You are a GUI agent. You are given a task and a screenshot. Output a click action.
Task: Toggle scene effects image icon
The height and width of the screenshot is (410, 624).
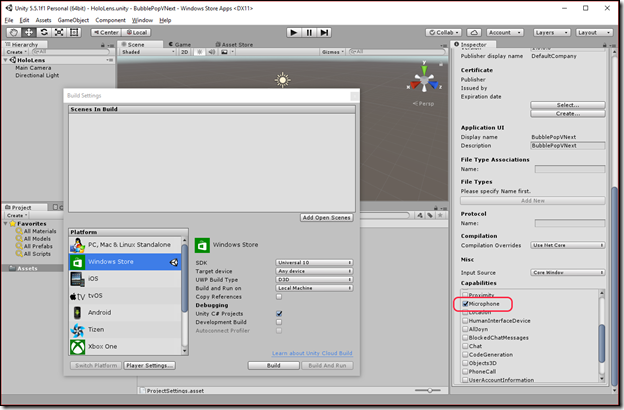[225, 52]
